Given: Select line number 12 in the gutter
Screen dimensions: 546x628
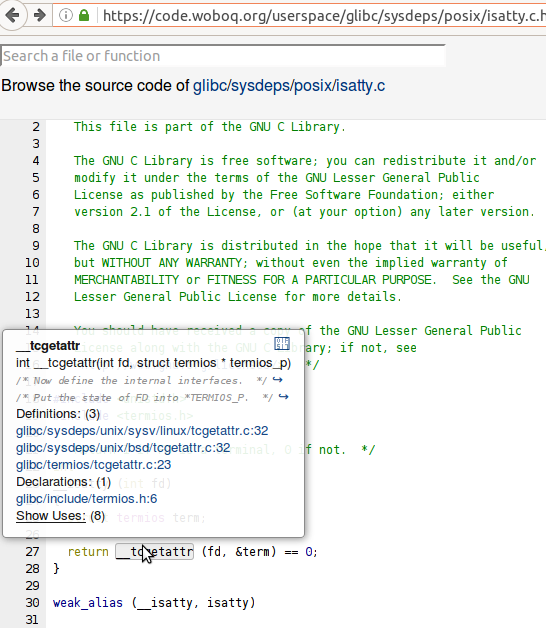Looking at the screenshot, I should coord(32,297).
